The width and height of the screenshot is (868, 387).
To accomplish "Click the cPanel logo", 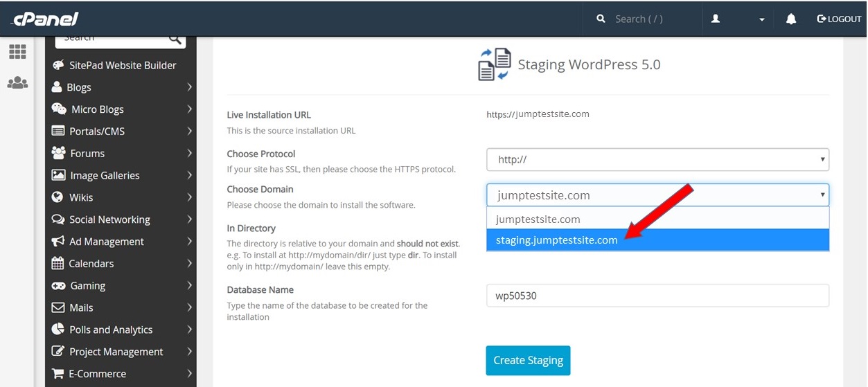I will tap(44, 19).
